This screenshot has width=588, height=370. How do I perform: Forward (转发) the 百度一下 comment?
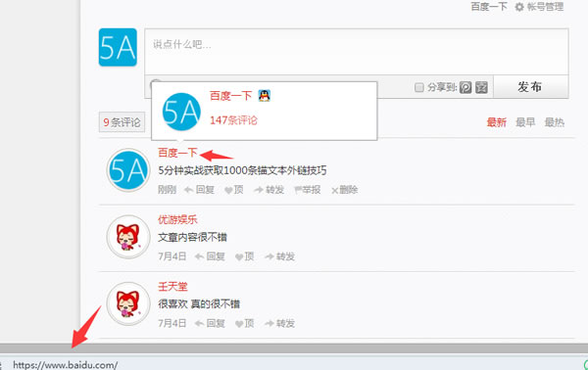point(269,190)
